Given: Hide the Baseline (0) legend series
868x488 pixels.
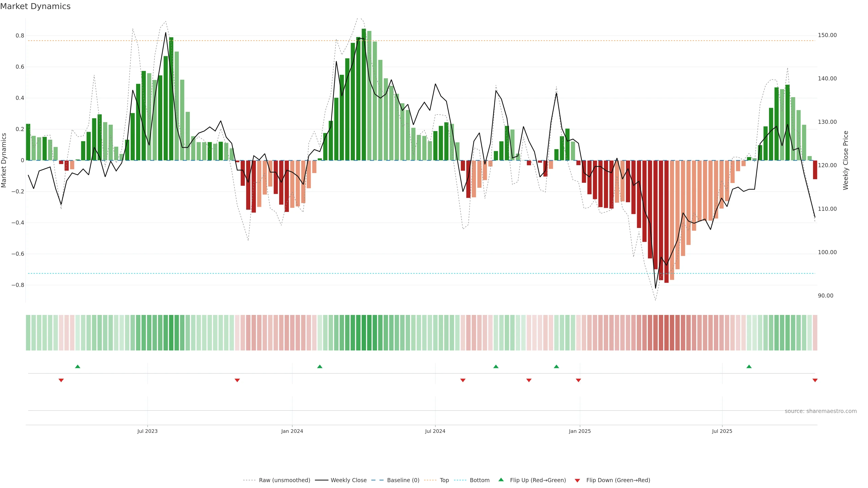Looking at the screenshot, I should coord(403,480).
